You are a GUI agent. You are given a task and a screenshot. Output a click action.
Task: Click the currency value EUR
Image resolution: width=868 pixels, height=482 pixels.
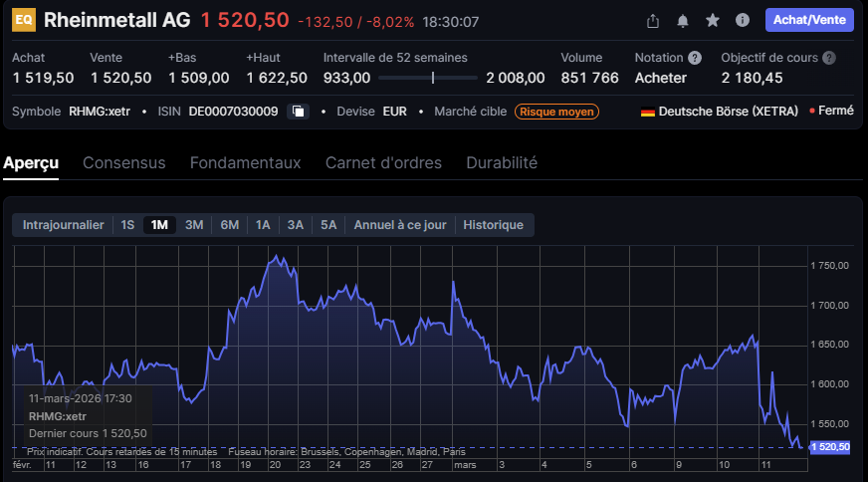[395, 112]
